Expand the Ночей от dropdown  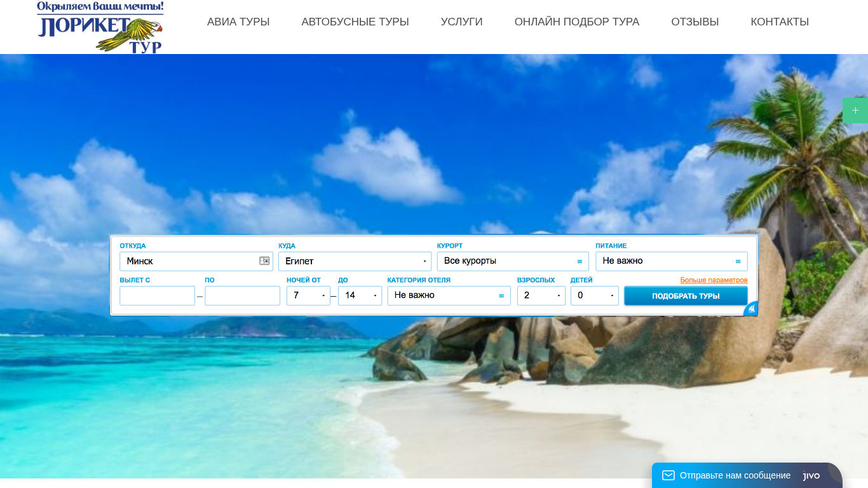(x=308, y=295)
